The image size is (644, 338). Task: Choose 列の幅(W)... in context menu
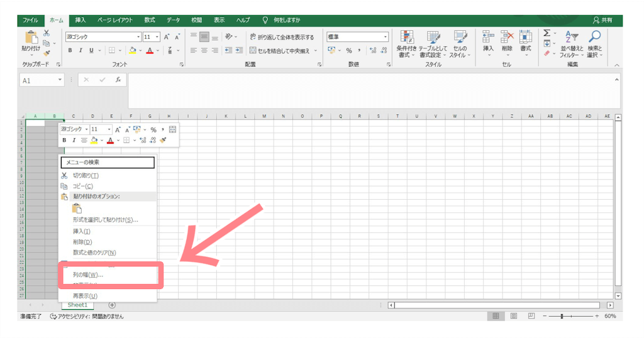point(108,275)
